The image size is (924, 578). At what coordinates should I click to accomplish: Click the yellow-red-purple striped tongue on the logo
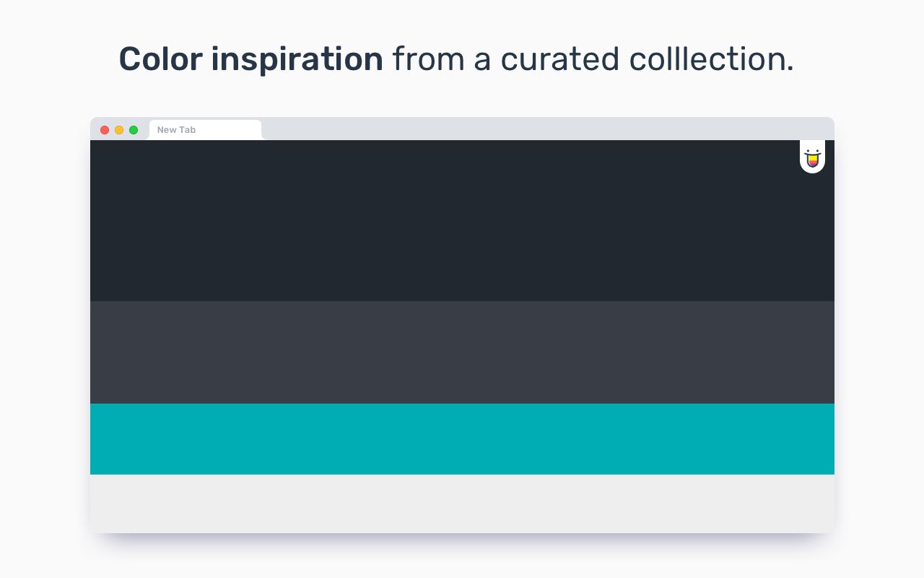click(813, 161)
